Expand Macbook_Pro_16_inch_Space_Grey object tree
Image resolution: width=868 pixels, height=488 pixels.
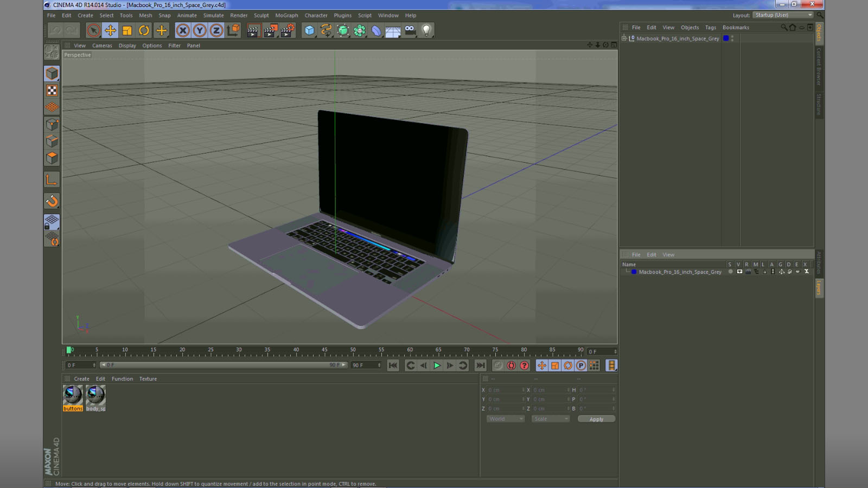pos(624,38)
